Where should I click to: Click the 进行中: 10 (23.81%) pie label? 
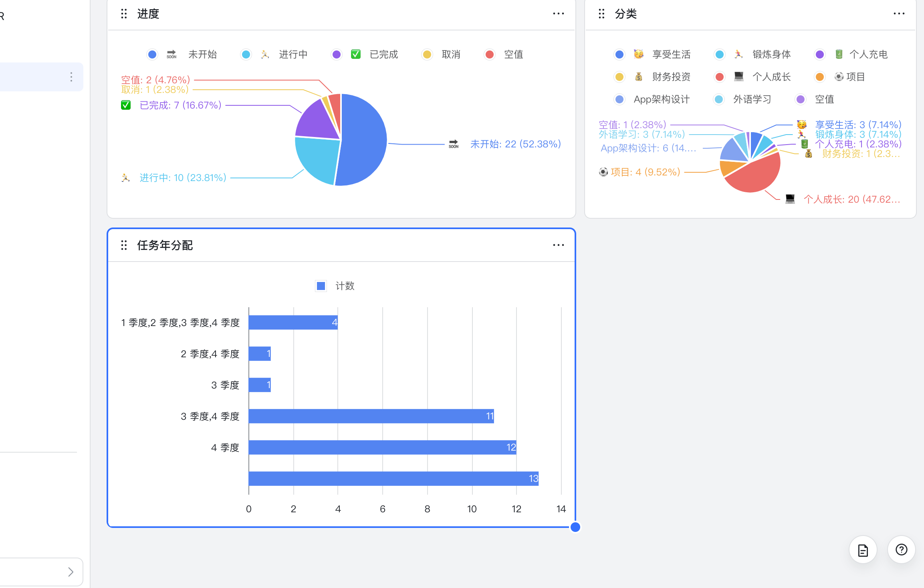tap(183, 178)
